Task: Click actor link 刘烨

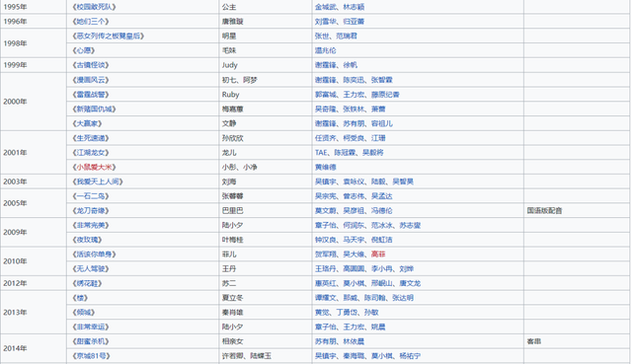Action: [x=406, y=268]
